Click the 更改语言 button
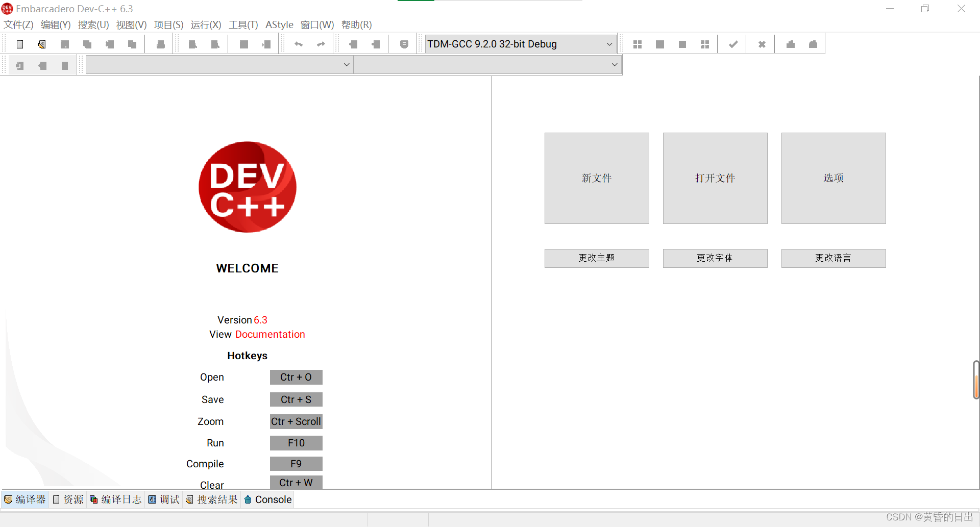 pyautogui.click(x=834, y=258)
